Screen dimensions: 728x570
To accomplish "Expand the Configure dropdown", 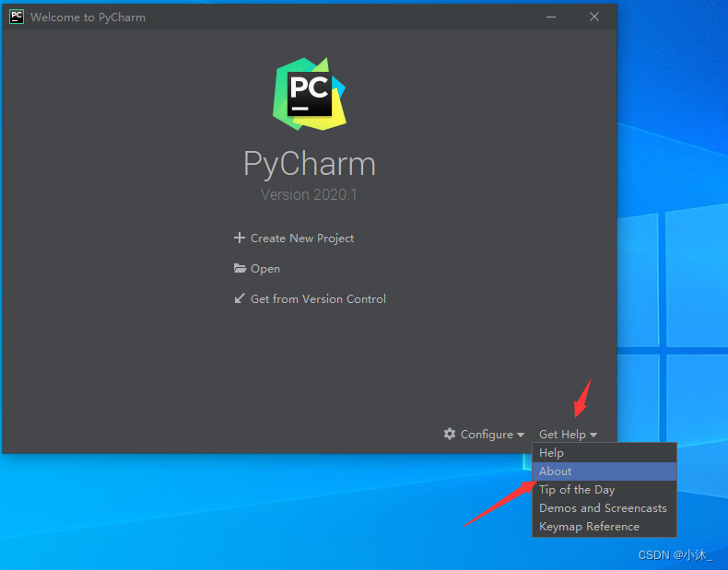I will pos(492,434).
